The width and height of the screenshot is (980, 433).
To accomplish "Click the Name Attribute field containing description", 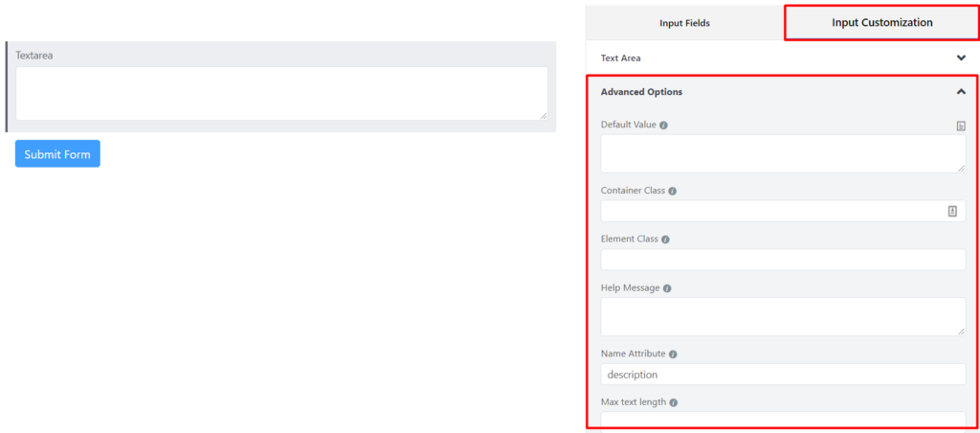I will 783,375.
